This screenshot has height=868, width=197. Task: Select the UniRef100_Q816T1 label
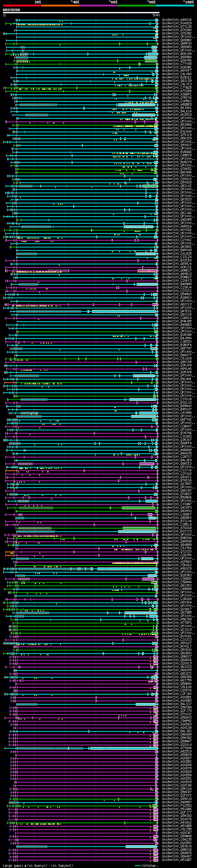[177, 477]
